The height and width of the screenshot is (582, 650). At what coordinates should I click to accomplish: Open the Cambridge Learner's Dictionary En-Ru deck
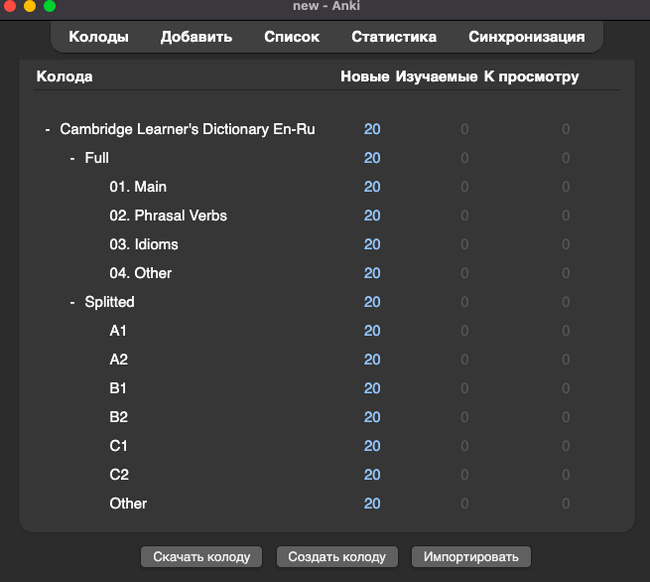pos(187,129)
